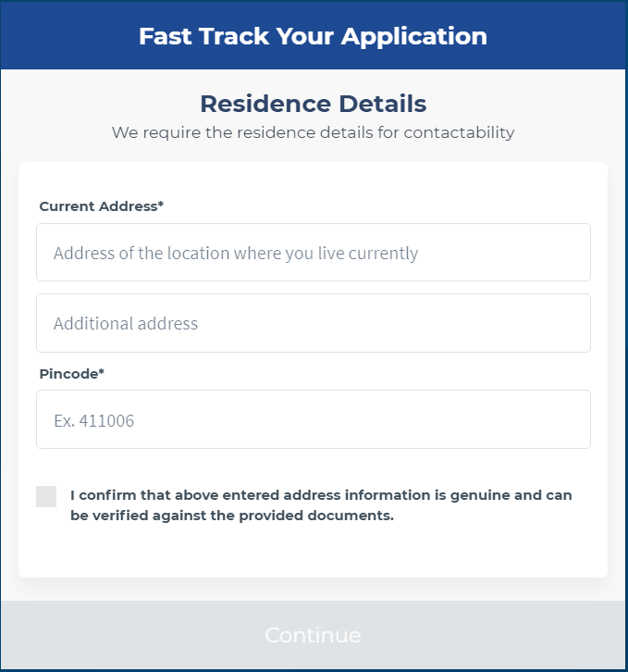Focus the Additional address text field
The height and width of the screenshot is (672, 628).
tap(313, 323)
